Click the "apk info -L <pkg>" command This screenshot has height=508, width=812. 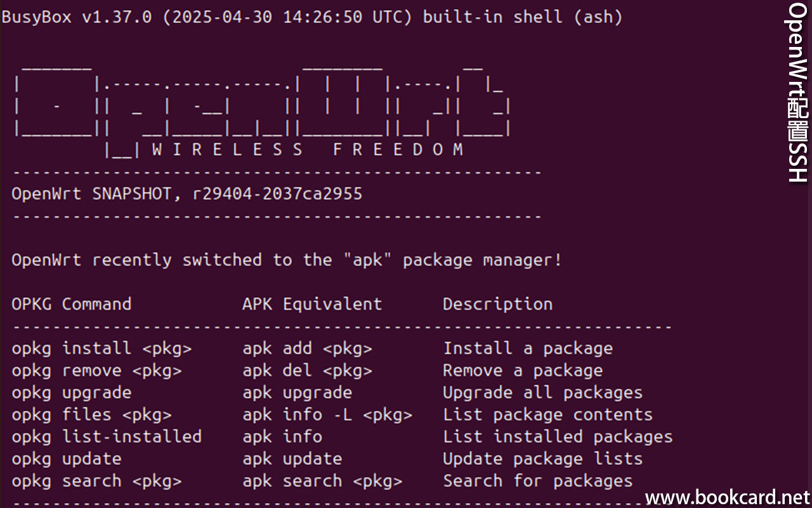click(327, 415)
